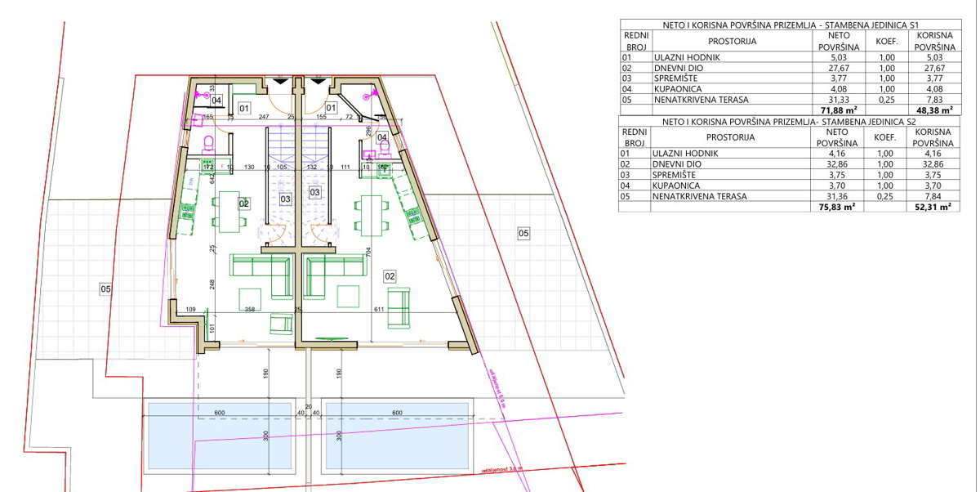The image size is (980, 492).
Task: Select the 0,25 coefficient for the S1 terrace
Action: 884,99
